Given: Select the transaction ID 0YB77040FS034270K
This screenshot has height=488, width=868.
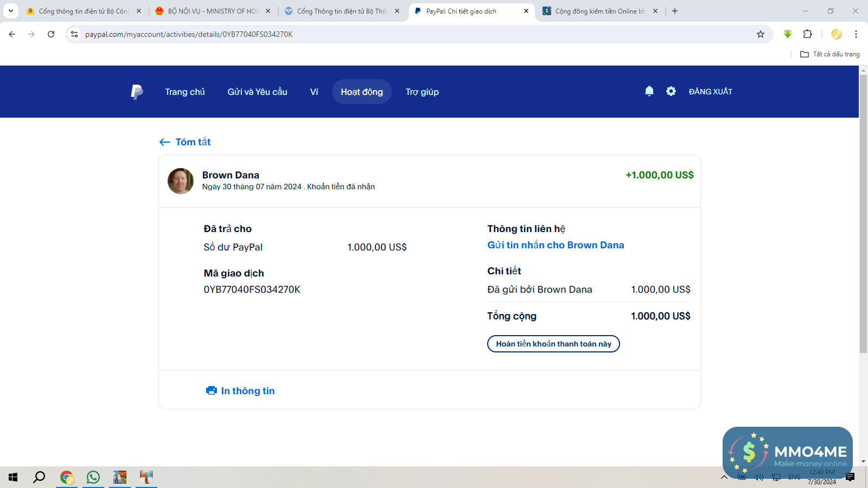Looking at the screenshot, I should coord(252,290).
